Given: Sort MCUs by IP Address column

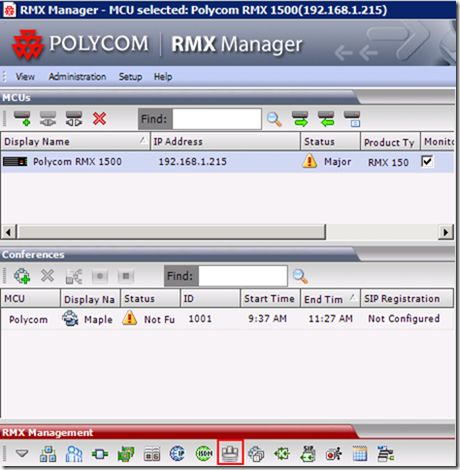Looking at the screenshot, I should pos(225,142).
